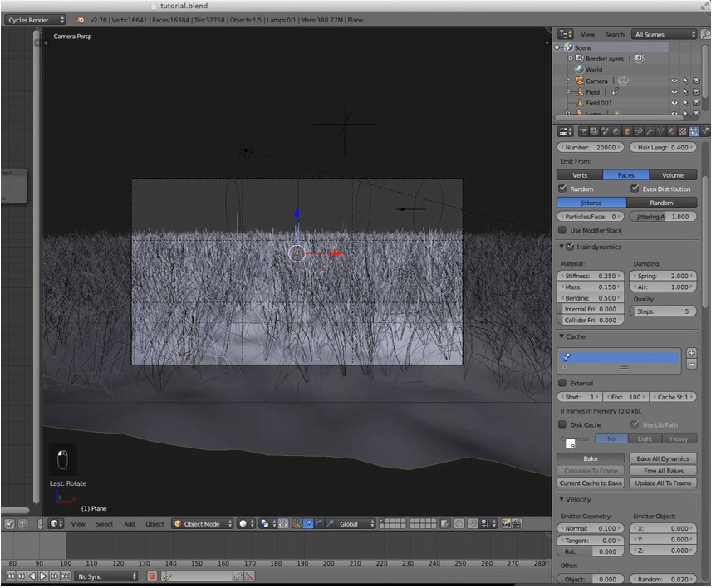Image resolution: width=726 pixels, height=588 pixels.
Task: Uncheck the Even Distribution checkbox
Action: (635, 189)
